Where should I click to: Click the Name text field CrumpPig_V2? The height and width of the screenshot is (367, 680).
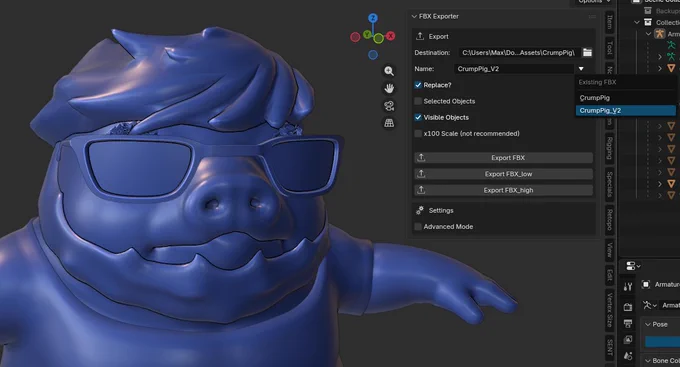pos(514,69)
